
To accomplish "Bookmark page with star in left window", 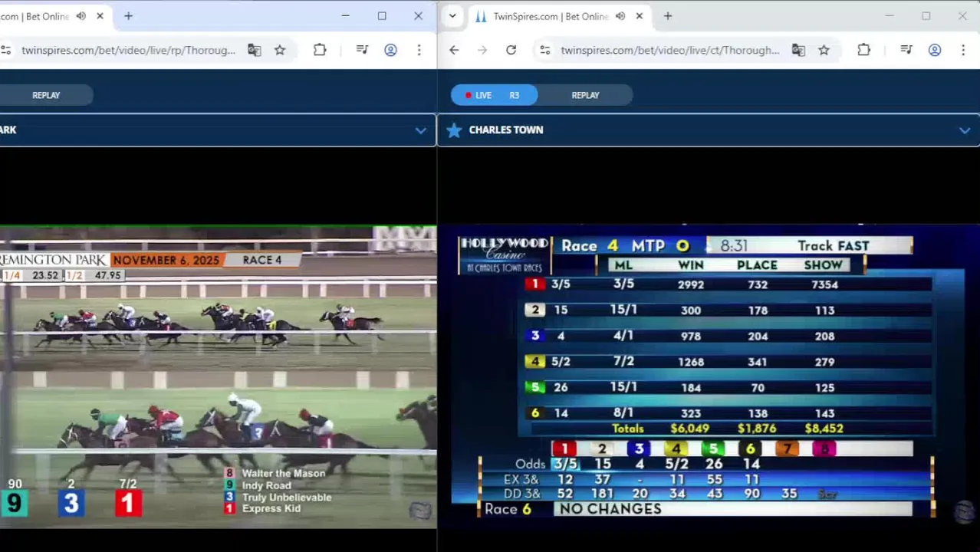I will click(x=280, y=50).
